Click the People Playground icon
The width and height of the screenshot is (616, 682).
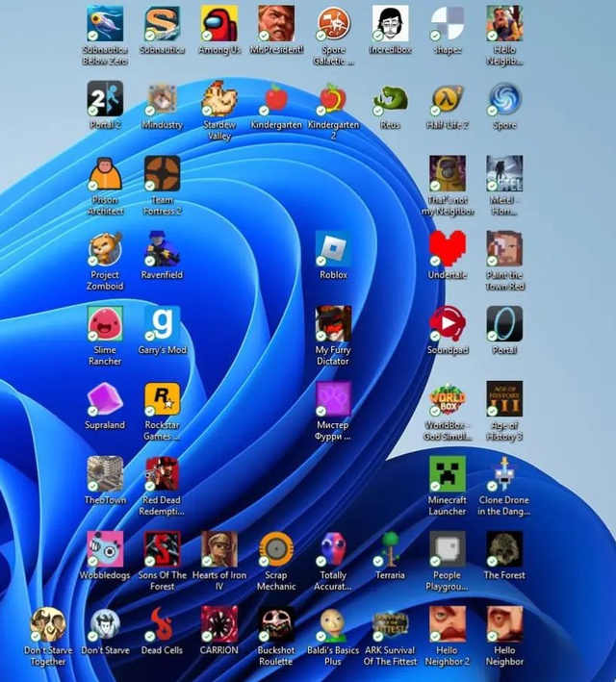coord(448,549)
